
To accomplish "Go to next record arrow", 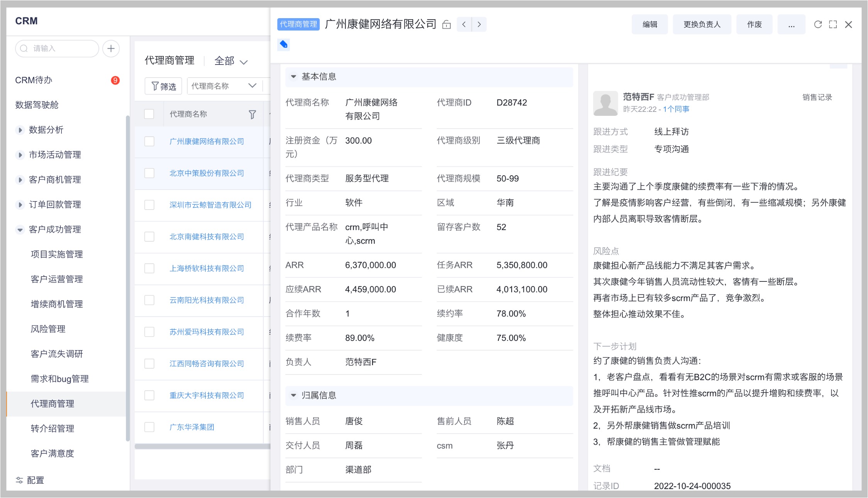I will [479, 24].
